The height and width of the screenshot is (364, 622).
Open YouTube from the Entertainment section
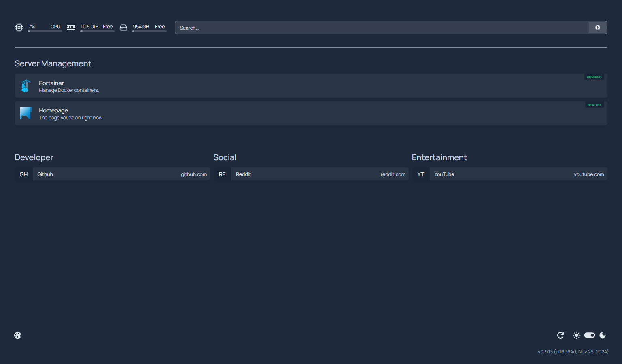pyautogui.click(x=518, y=174)
